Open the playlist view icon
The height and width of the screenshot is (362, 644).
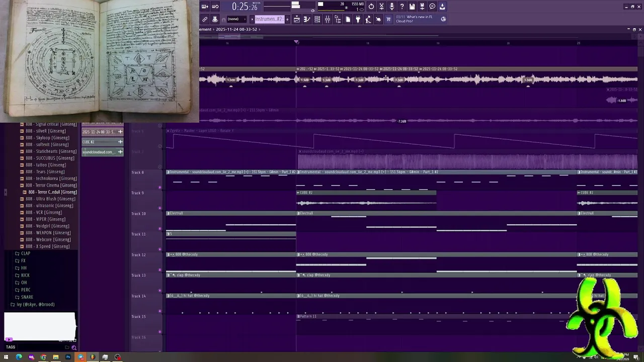click(297, 19)
